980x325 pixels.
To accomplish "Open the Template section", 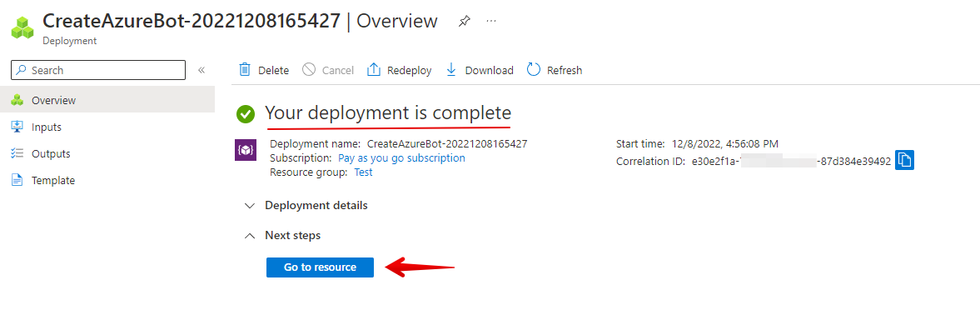I will (107, 181).
